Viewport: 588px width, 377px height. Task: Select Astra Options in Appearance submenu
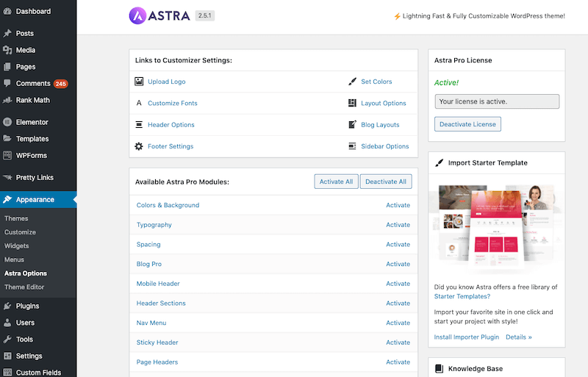tap(26, 273)
